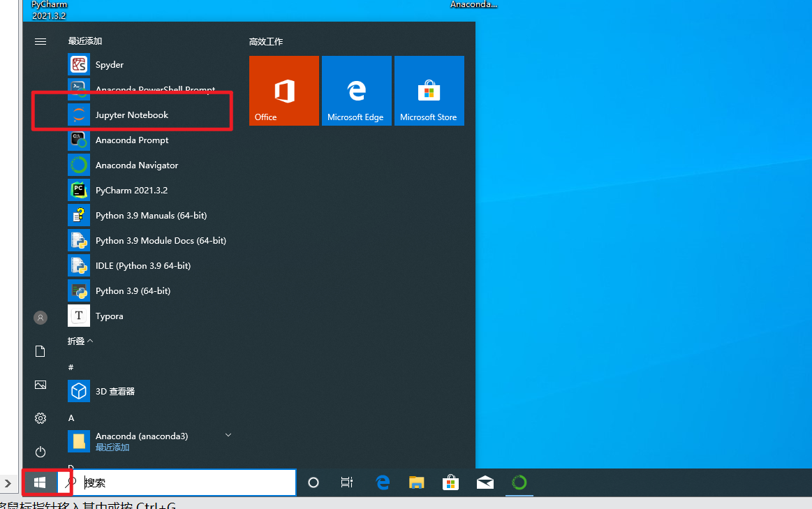This screenshot has width=812, height=509.
Task: Open Task View on the taskbar
Action: pyautogui.click(x=347, y=482)
